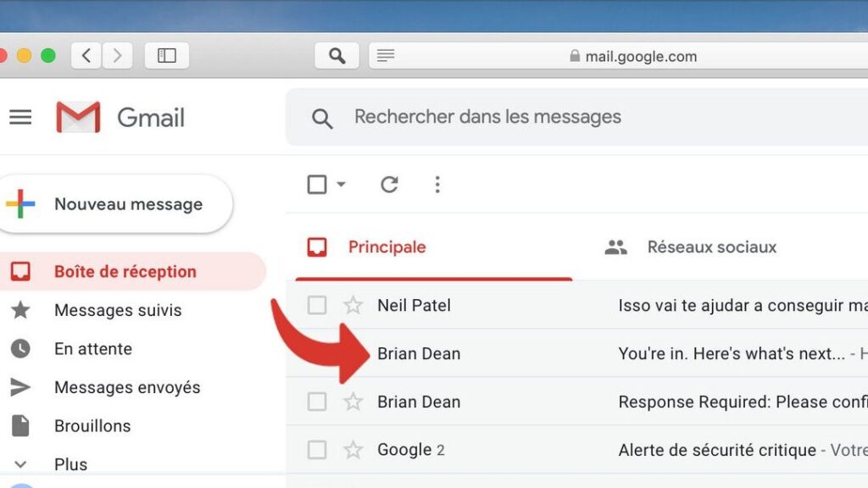The image size is (868, 488).
Task: Focus the Rechercher dans les messages field
Action: (576, 117)
